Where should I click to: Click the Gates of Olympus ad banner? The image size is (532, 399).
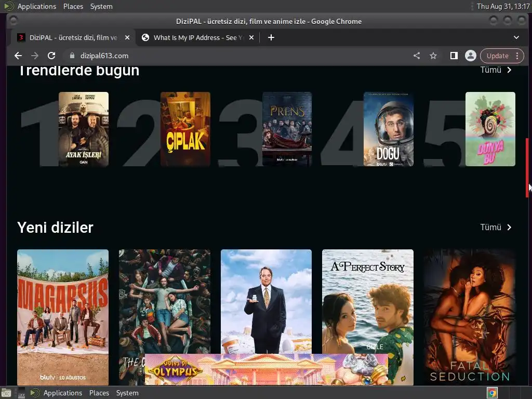pyautogui.click(x=267, y=369)
